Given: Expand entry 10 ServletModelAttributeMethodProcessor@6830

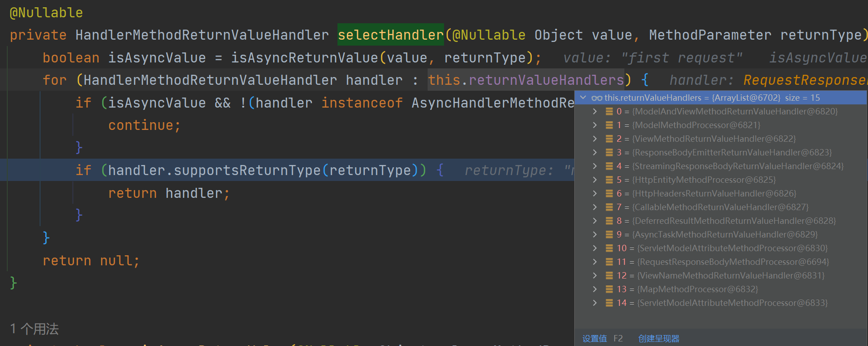Looking at the screenshot, I should 595,248.
